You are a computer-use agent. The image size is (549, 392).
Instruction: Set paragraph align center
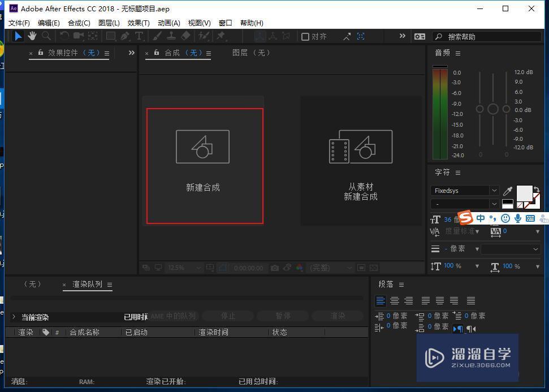395,300
